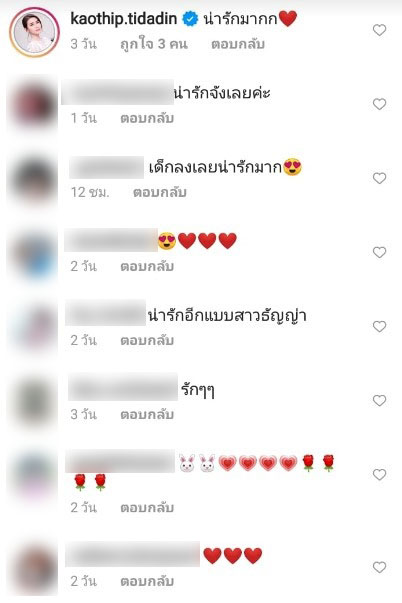This screenshot has width=402, height=603.
Task: Reply to kaothip.tidadin's comment with ตอบกลับ
Action: click(238, 44)
